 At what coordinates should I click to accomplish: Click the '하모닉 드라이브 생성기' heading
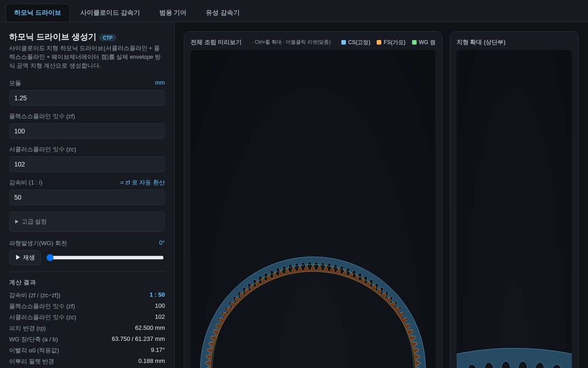(53, 37)
